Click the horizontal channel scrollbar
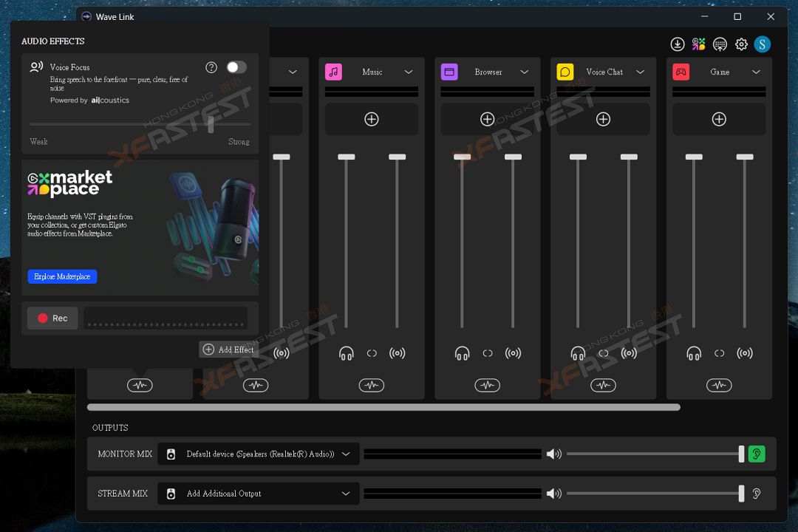The width and height of the screenshot is (798, 532). (383, 407)
